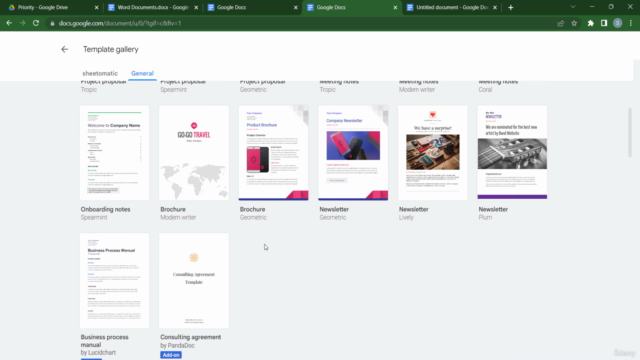
Task: Click the address bar URL field
Action: click(302, 23)
